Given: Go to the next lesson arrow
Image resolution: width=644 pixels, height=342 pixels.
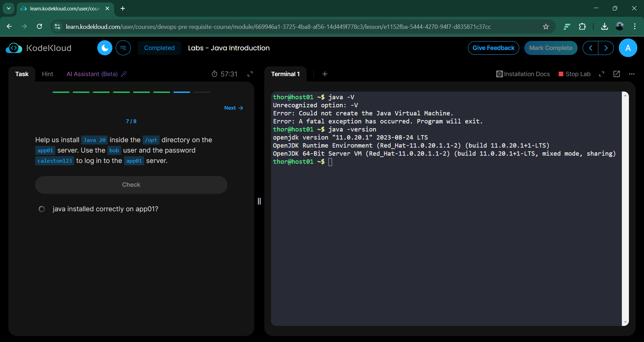Looking at the screenshot, I should [x=606, y=48].
